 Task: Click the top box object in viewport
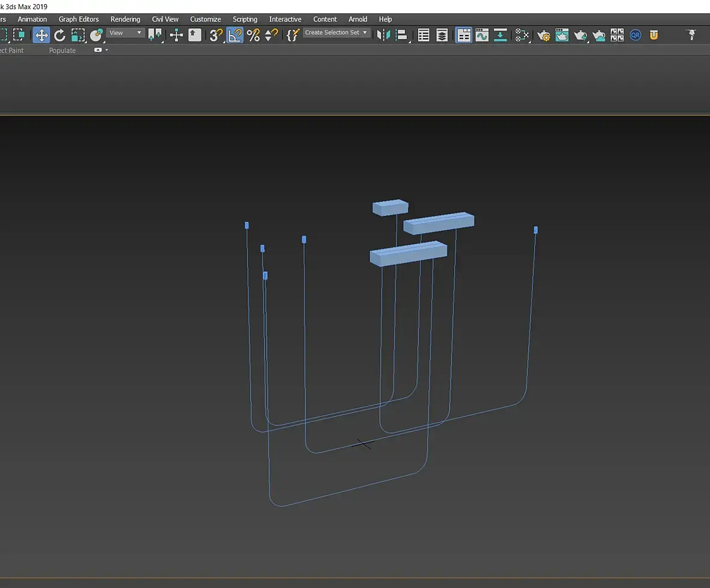pyautogui.click(x=390, y=207)
